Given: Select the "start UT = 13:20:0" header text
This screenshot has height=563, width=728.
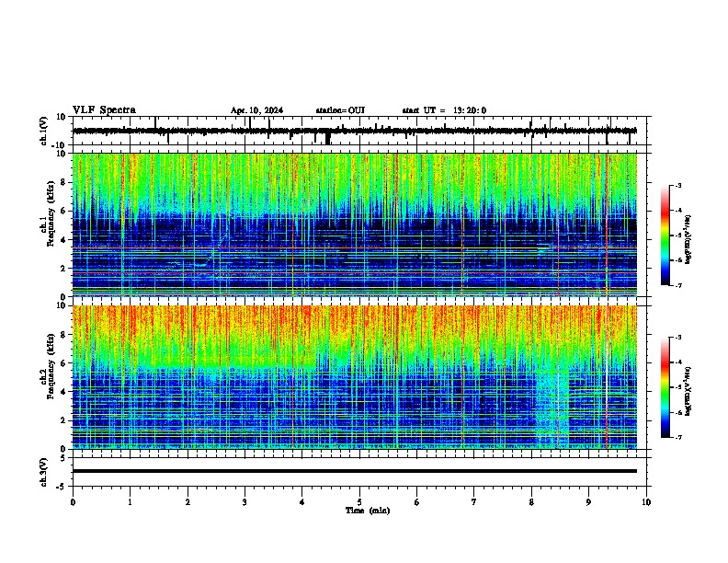Looking at the screenshot, I should (x=444, y=110).
